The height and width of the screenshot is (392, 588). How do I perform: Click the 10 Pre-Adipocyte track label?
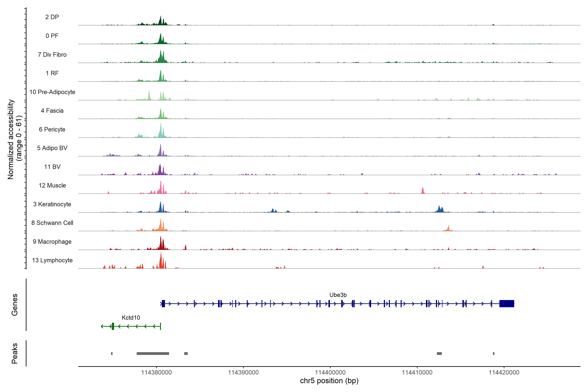pos(52,92)
